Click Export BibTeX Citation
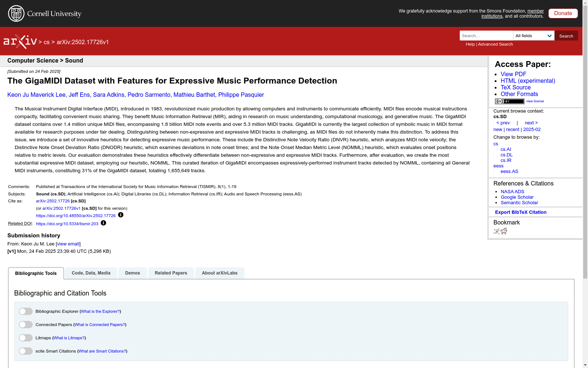Viewport: 588px width, 368px height. click(x=521, y=212)
